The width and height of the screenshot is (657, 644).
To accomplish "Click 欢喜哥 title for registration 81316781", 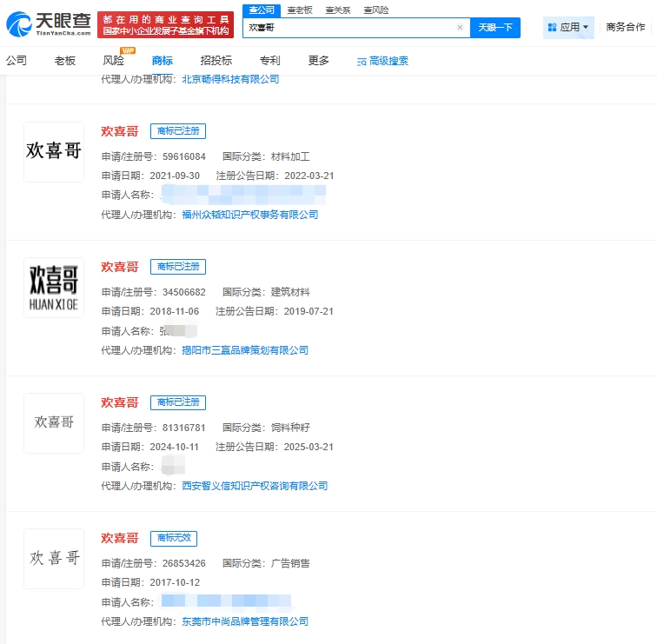I will coord(119,402).
